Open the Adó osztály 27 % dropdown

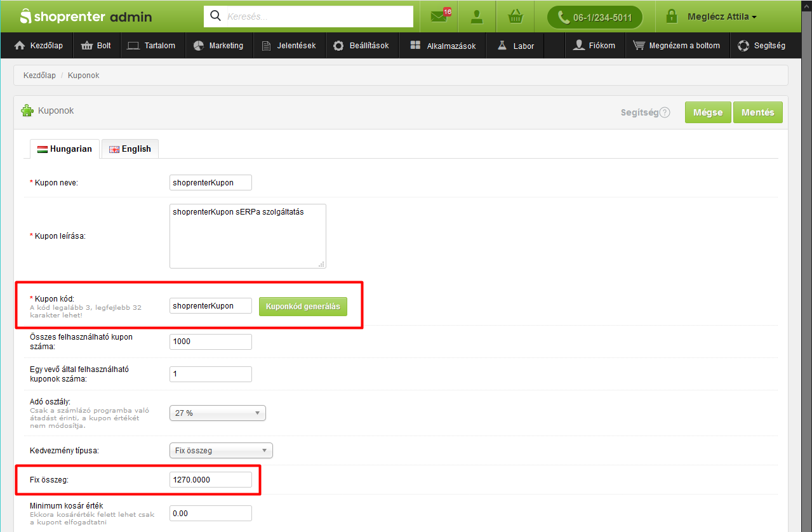click(218, 413)
